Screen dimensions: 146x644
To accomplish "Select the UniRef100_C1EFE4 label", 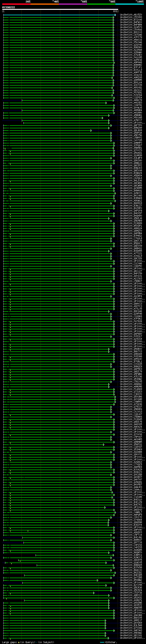I will click(131, 98).
